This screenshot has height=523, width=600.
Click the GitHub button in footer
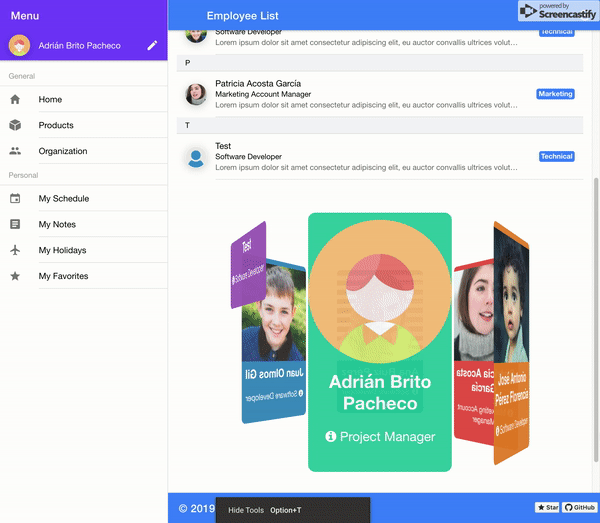(x=580, y=507)
